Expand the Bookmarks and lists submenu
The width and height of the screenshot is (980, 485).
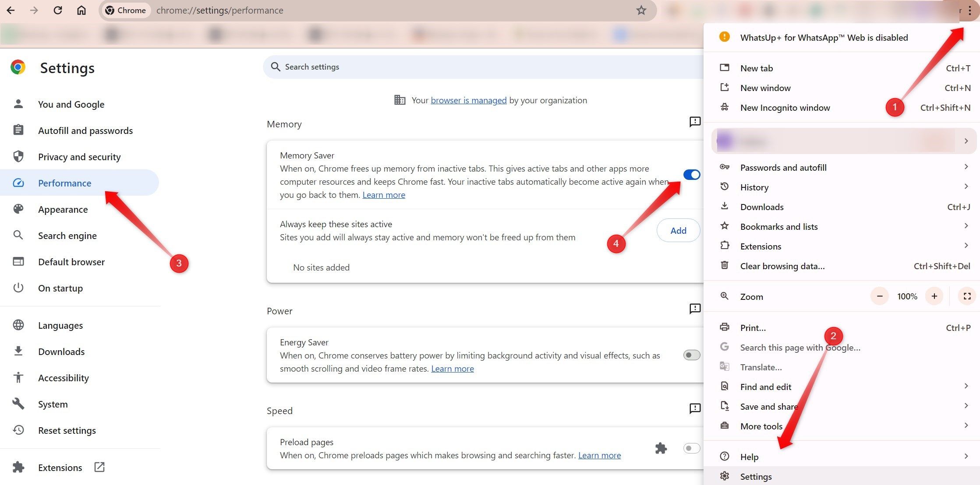[x=966, y=226]
